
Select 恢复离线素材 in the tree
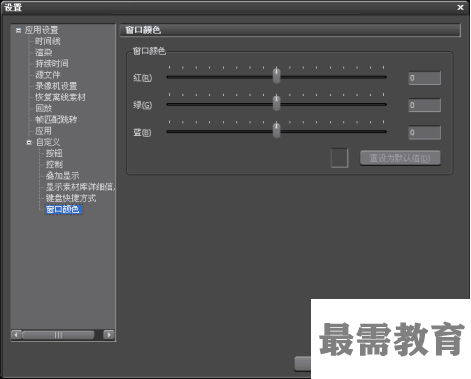pyautogui.click(x=60, y=97)
